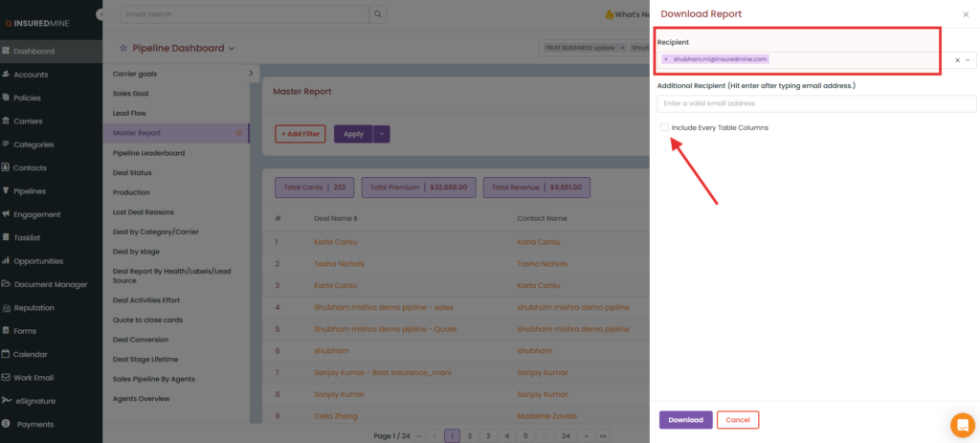The image size is (980, 443).
Task: Click the Reputation sidebar icon
Action: point(6,307)
